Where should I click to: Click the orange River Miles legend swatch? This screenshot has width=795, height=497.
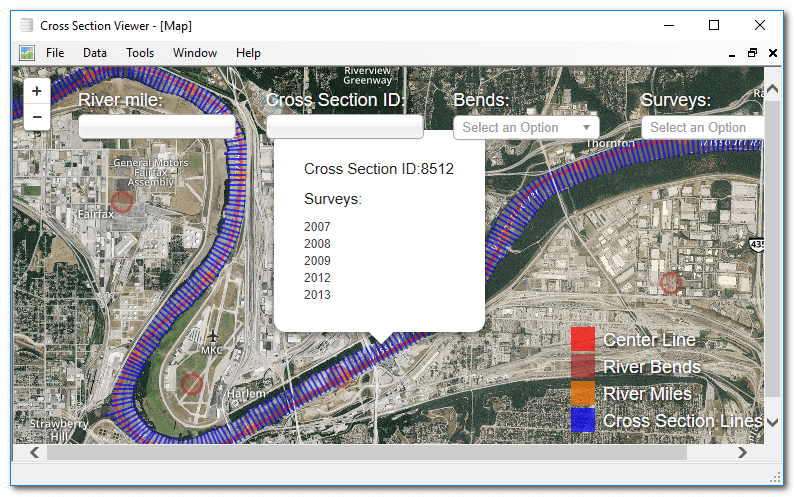(583, 393)
